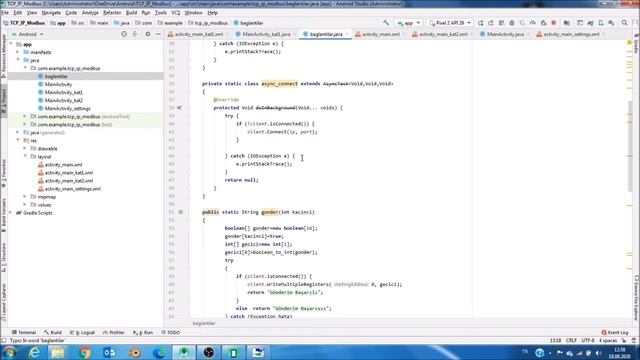Screen dimensions: 640x360
Task: Open the Android project view dropdown
Action: coord(28,34)
